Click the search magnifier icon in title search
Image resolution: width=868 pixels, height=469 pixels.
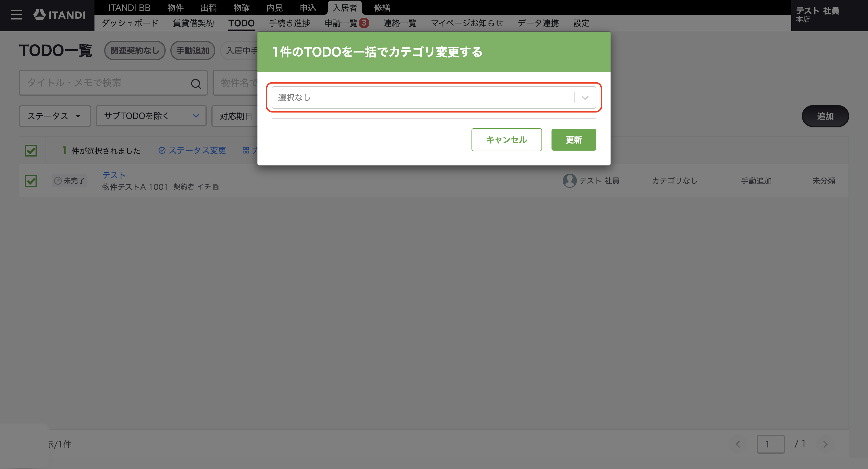(196, 83)
